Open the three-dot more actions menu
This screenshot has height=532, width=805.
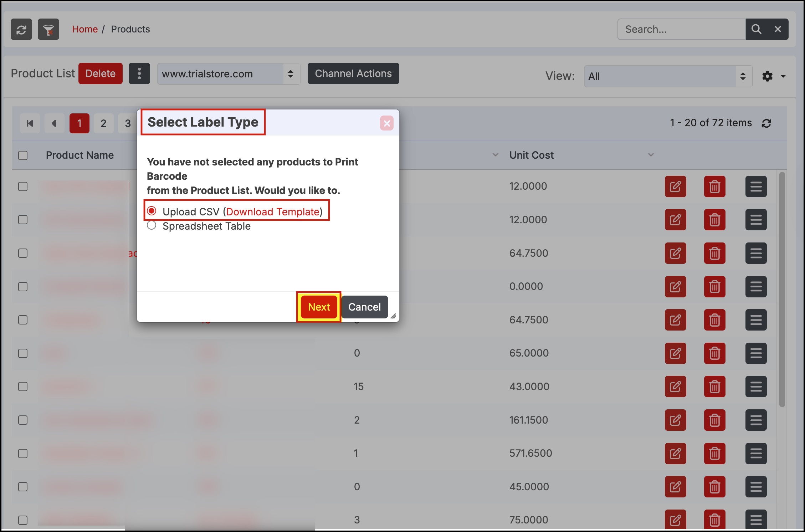tap(139, 73)
